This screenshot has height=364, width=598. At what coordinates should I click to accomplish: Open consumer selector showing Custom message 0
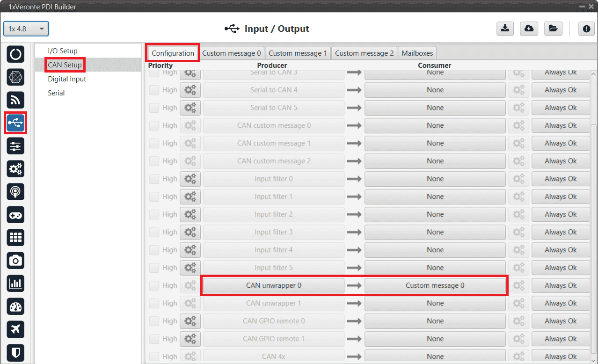435,285
